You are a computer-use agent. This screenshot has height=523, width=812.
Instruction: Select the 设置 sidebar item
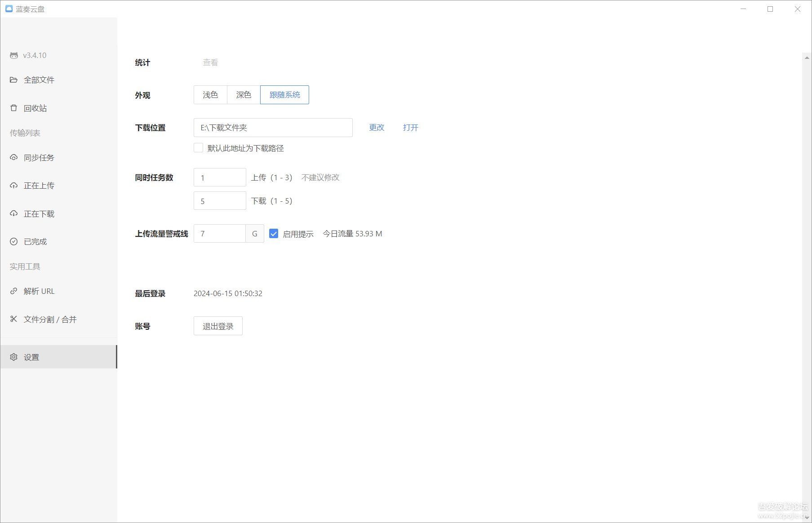point(58,357)
